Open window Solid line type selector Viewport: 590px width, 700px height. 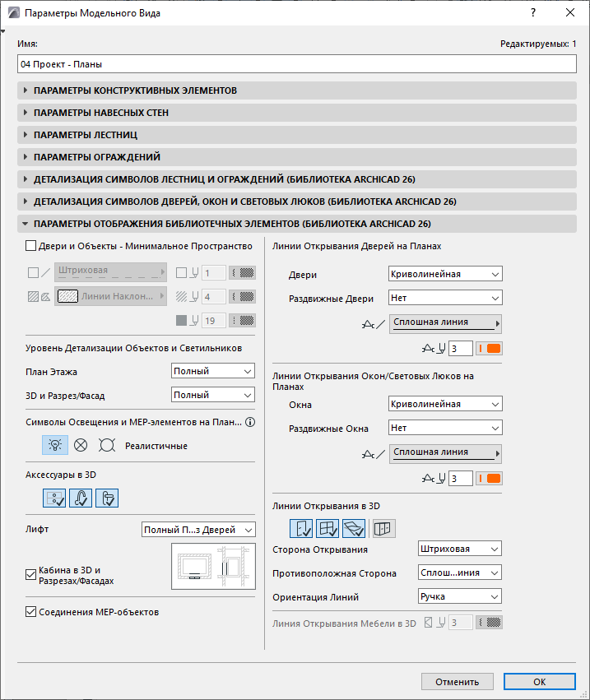pos(445,454)
